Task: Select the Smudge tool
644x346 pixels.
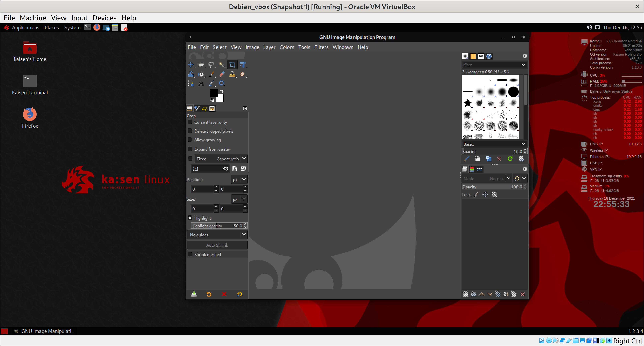Action: click(x=242, y=74)
